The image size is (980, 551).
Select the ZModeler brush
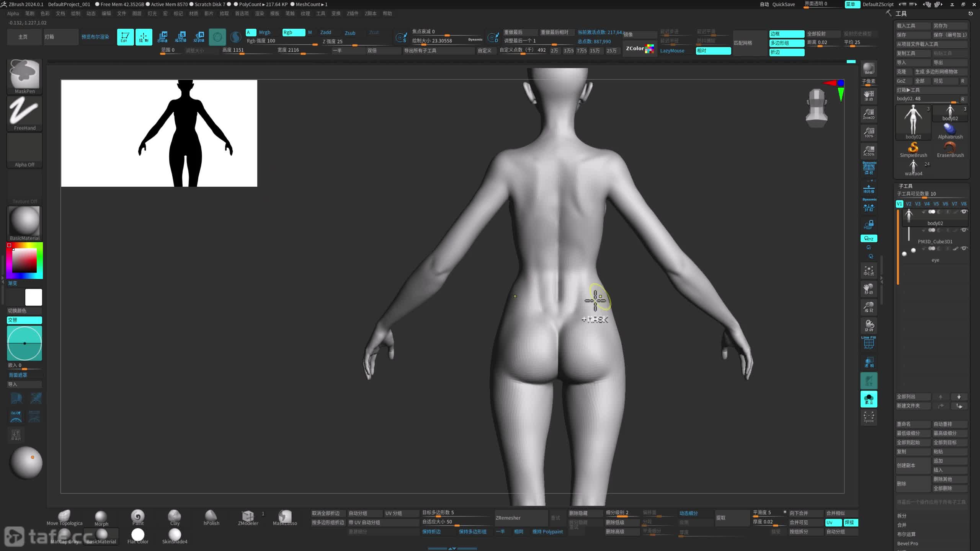click(248, 518)
